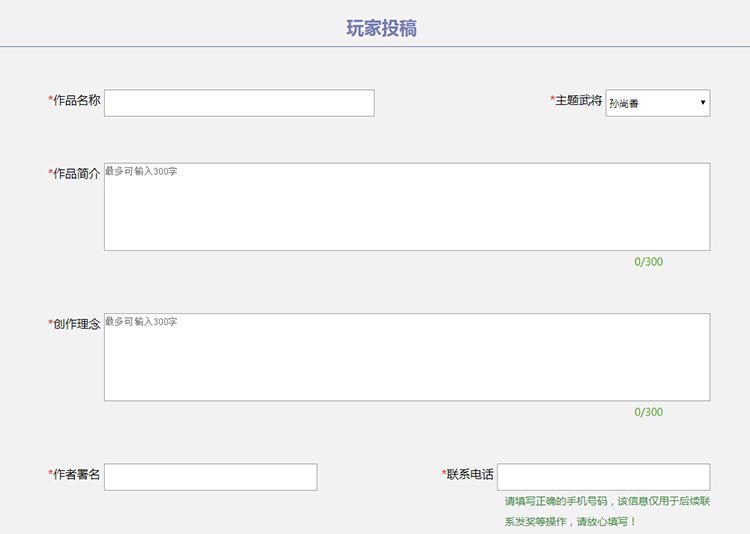Click the 作者署名 input field
The image size is (750, 534).
(x=210, y=477)
